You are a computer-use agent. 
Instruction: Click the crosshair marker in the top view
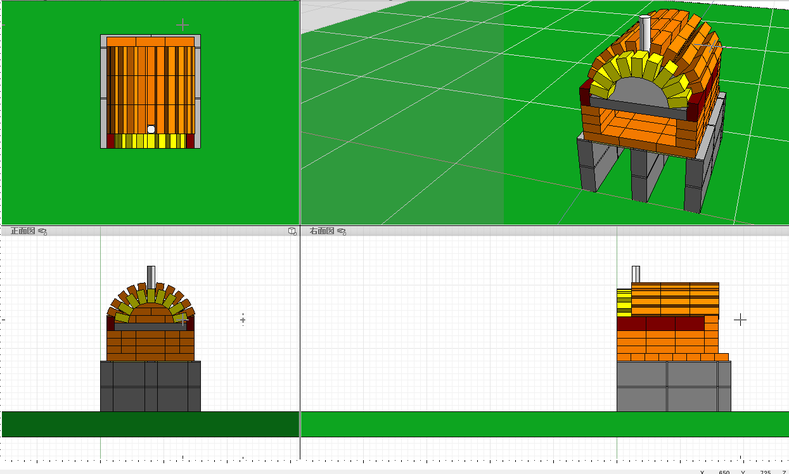182,23
